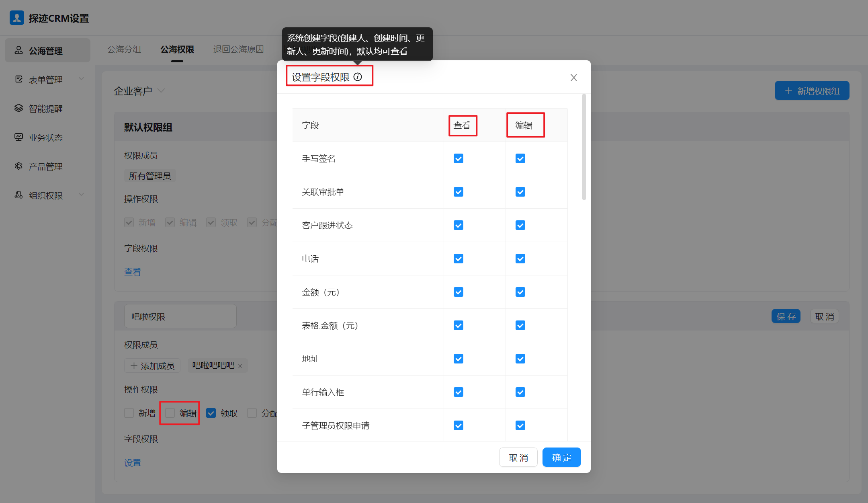This screenshot has width=868, height=503.
Task: Click the 吧啦权限 group name input
Action: (x=180, y=316)
